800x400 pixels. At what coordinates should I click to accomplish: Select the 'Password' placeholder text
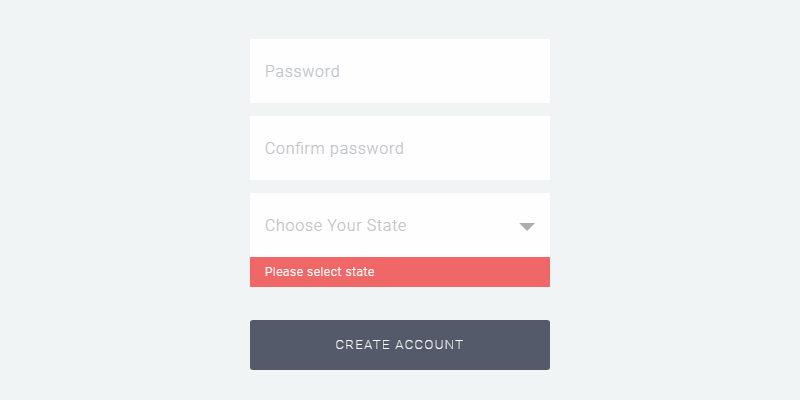point(302,72)
